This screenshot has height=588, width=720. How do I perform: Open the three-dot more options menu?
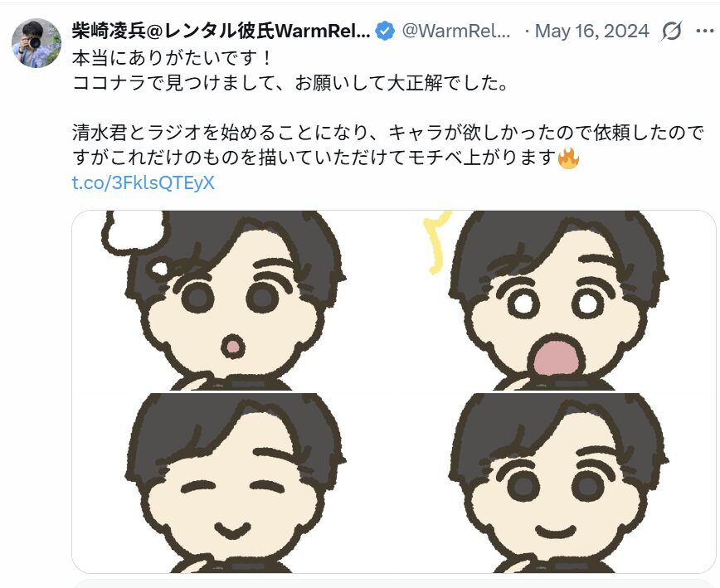point(705,32)
